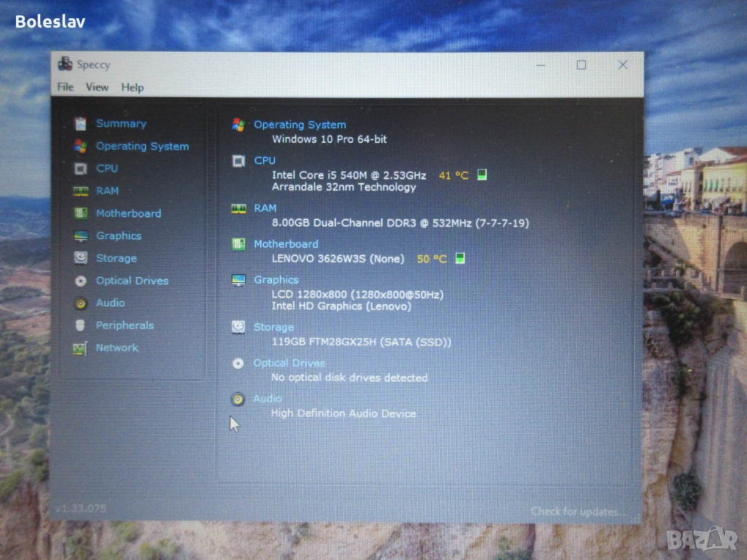
Task: Select Peripherals in the sidebar
Action: point(125,326)
